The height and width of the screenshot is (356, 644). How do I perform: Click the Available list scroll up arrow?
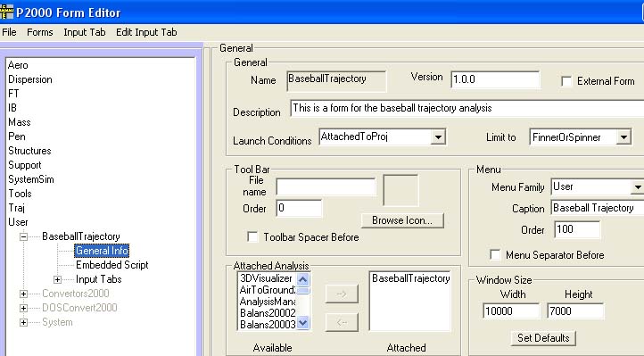(x=302, y=279)
